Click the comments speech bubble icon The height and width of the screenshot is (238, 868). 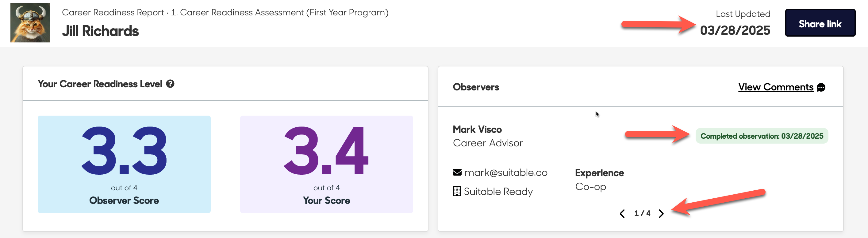click(x=821, y=87)
